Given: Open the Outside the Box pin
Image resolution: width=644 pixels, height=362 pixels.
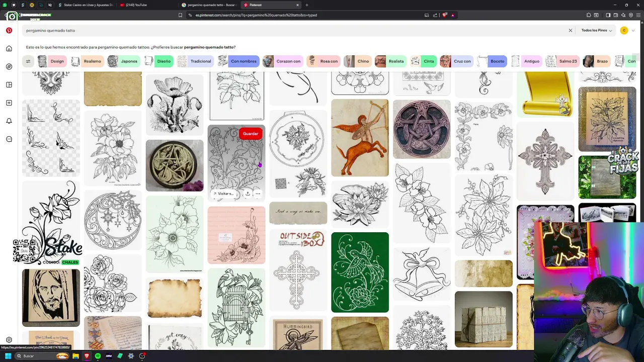Looking at the screenshot, I should [298, 270].
